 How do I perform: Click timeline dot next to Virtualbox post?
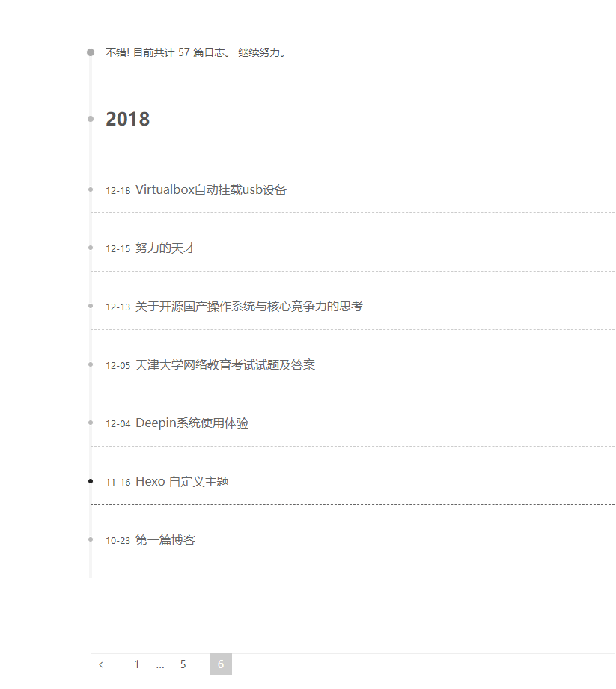point(91,189)
